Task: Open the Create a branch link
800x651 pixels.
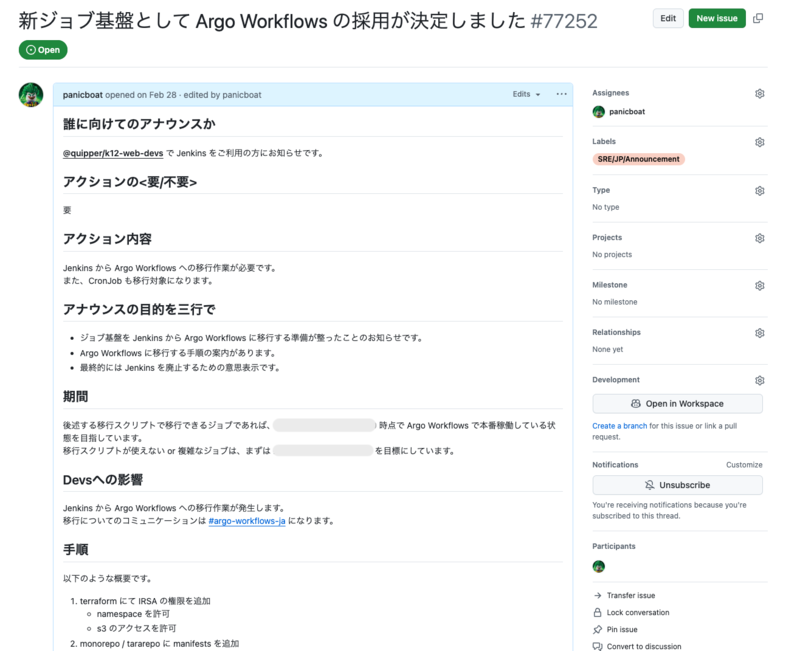Action: click(622, 424)
